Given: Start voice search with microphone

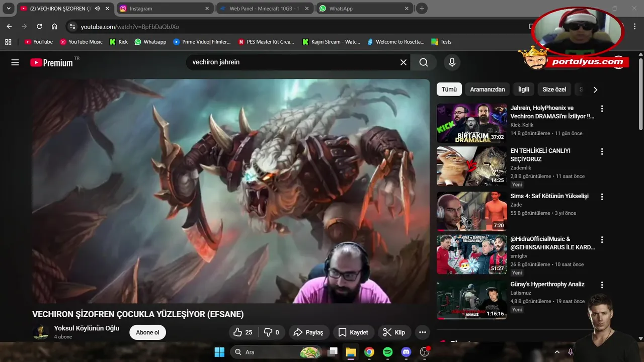Looking at the screenshot, I should pyautogui.click(x=452, y=62).
